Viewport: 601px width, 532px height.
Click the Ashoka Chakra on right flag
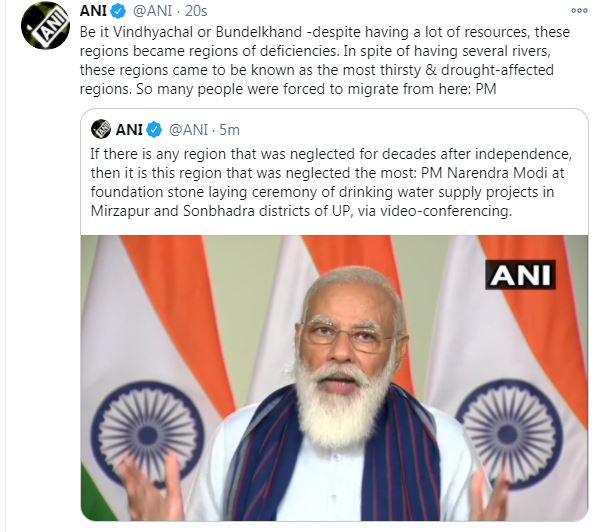click(x=509, y=434)
